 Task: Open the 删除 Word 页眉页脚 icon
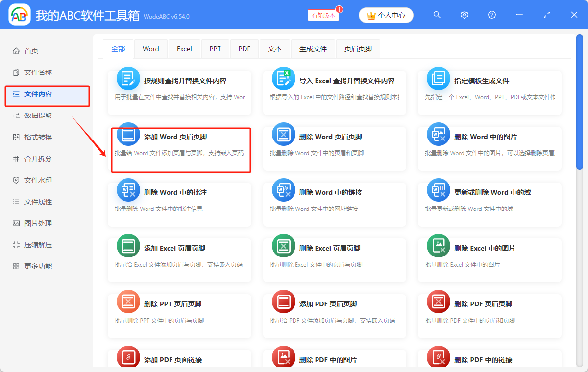[284, 135]
